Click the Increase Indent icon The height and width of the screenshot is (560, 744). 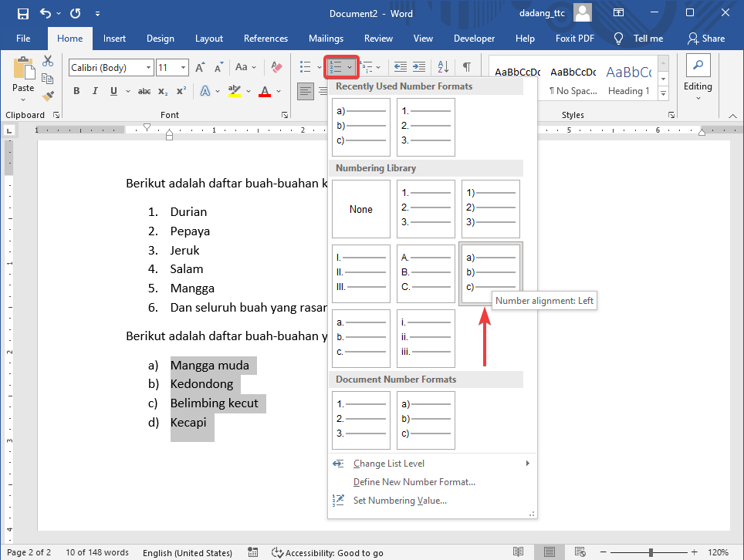coord(418,67)
